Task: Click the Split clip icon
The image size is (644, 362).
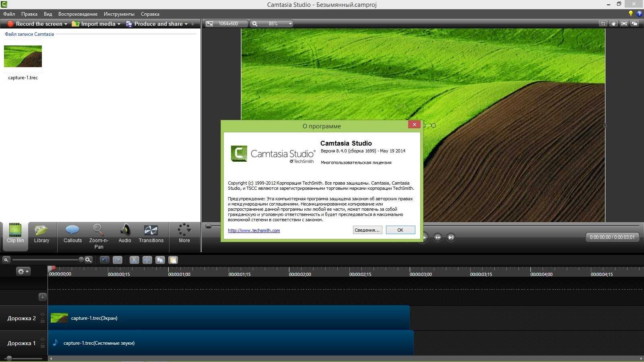Action: [x=147, y=260]
